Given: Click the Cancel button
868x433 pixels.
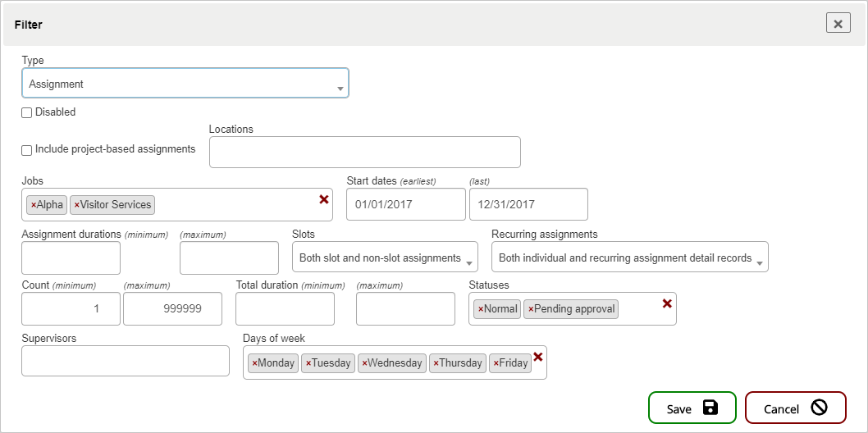Looking at the screenshot, I should pyautogui.click(x=794, y=408).
